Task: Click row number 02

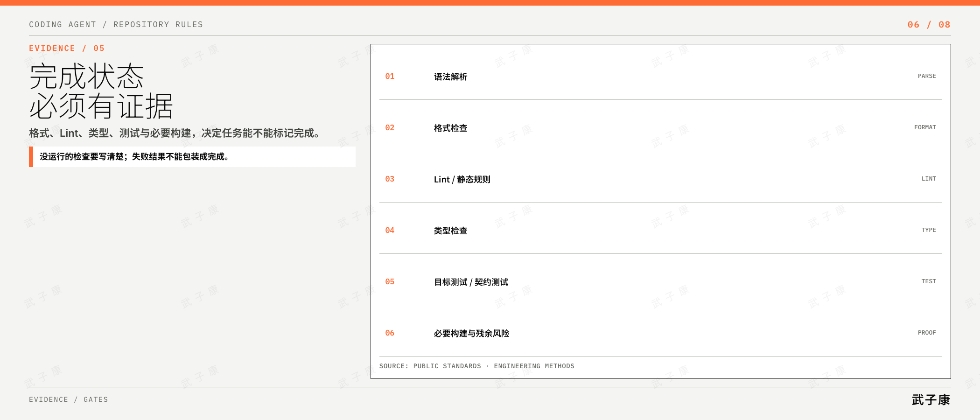Action: (x=390, y=127)
